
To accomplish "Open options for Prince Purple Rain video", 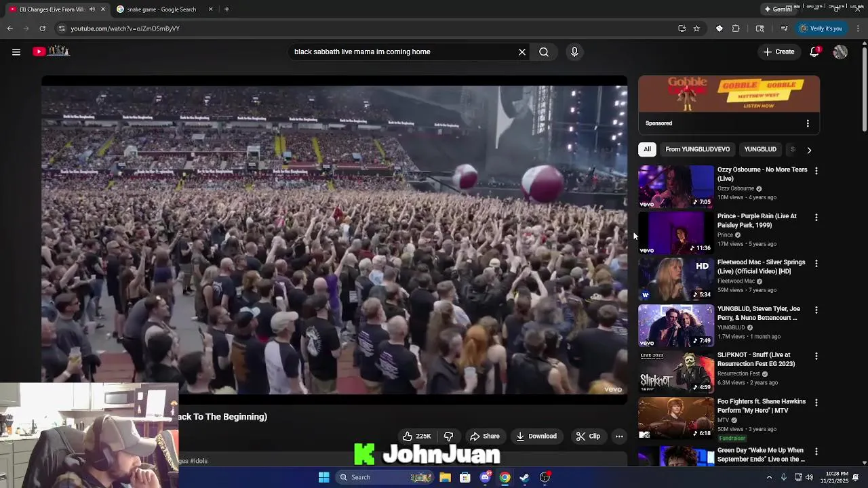I will (816, 218).
